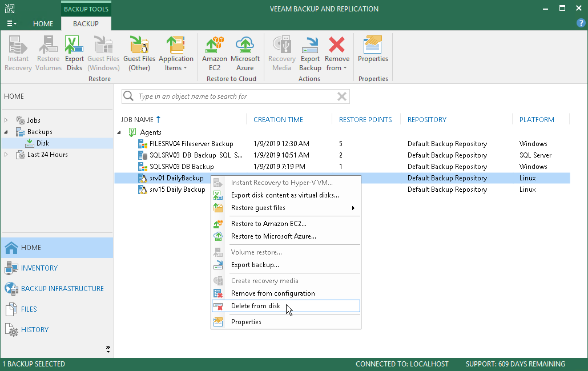The width and height of the screenshot is (588, 371).
Task: Click the navigation pane overflow chevron
Action: [108, 349]
